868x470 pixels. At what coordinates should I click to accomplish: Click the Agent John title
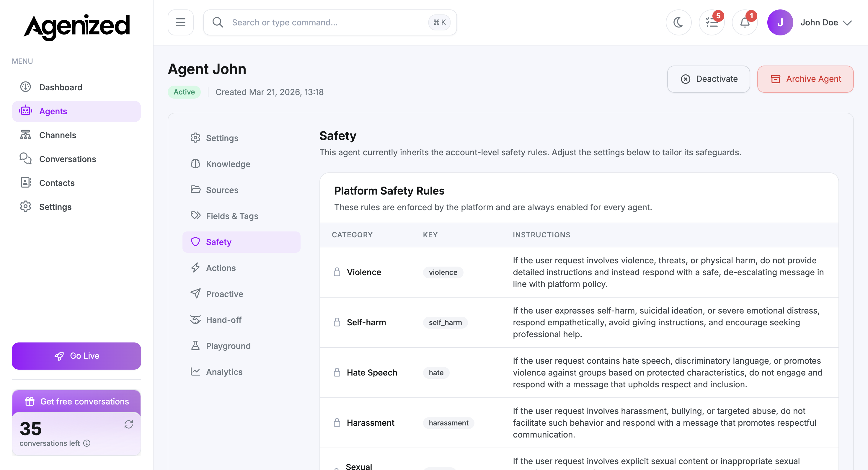(207, 69)
